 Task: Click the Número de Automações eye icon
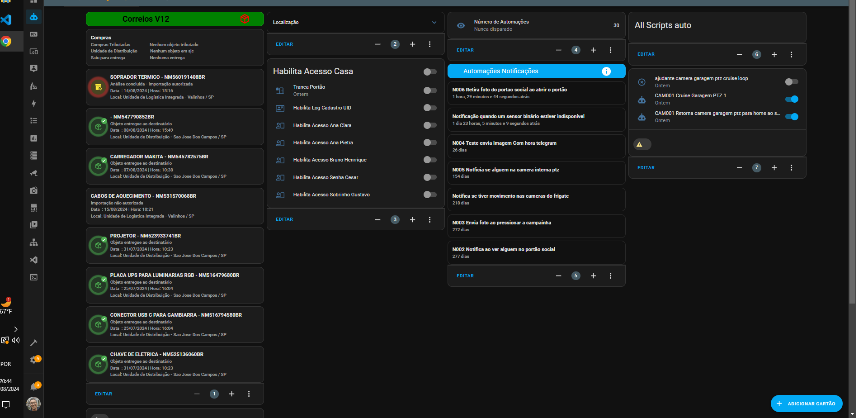461,26
